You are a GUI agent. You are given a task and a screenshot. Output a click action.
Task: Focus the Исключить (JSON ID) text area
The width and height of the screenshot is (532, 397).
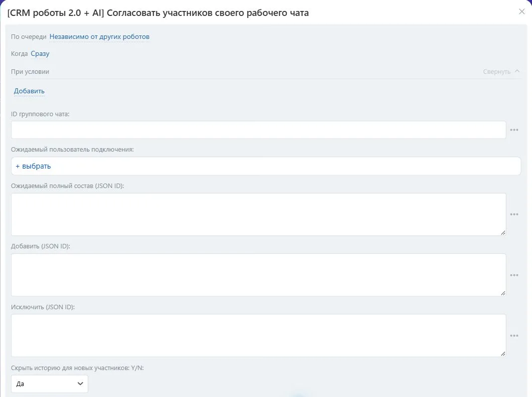[259, 336]
